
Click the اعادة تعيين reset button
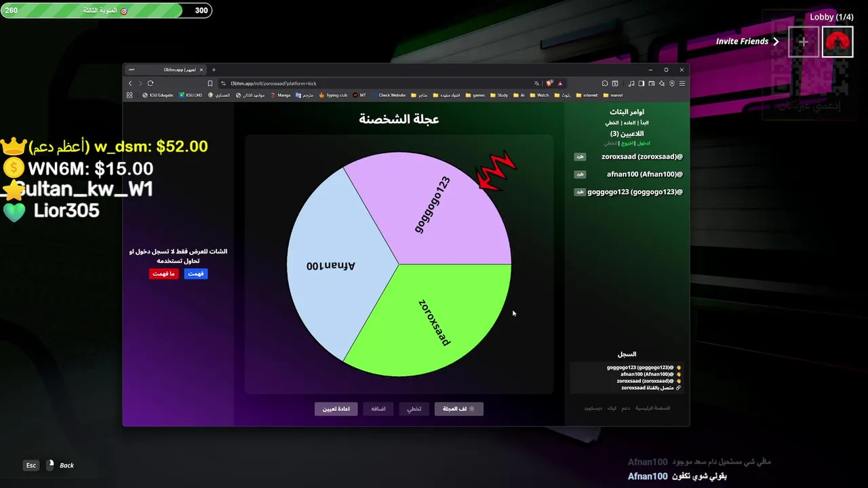click(336, 409)
